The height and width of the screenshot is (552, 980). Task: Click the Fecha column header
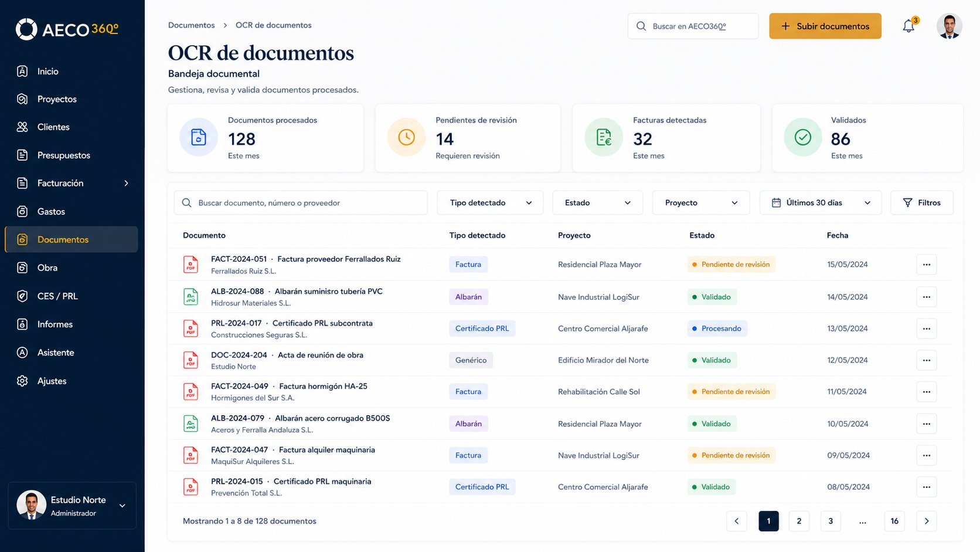(x=838, y=235)
